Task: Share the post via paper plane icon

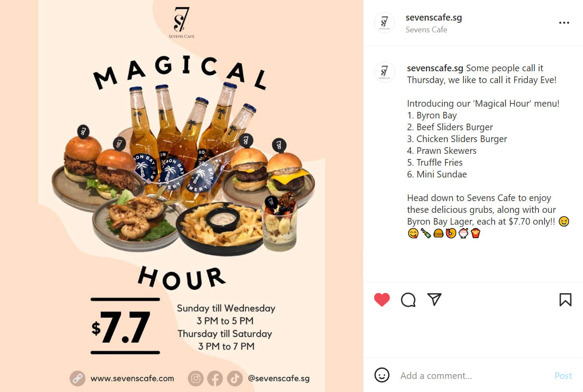Action: click(434, 299)
